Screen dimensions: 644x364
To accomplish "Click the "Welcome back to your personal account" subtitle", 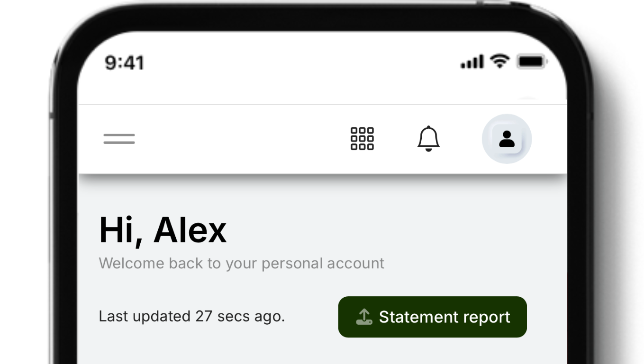I will click(241, 263).
